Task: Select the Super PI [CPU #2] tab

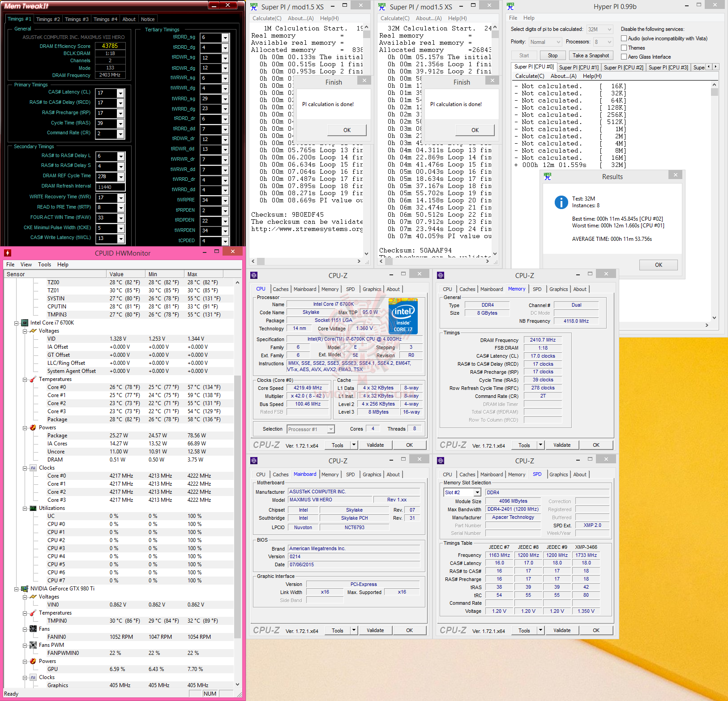Action: (623, 67)
